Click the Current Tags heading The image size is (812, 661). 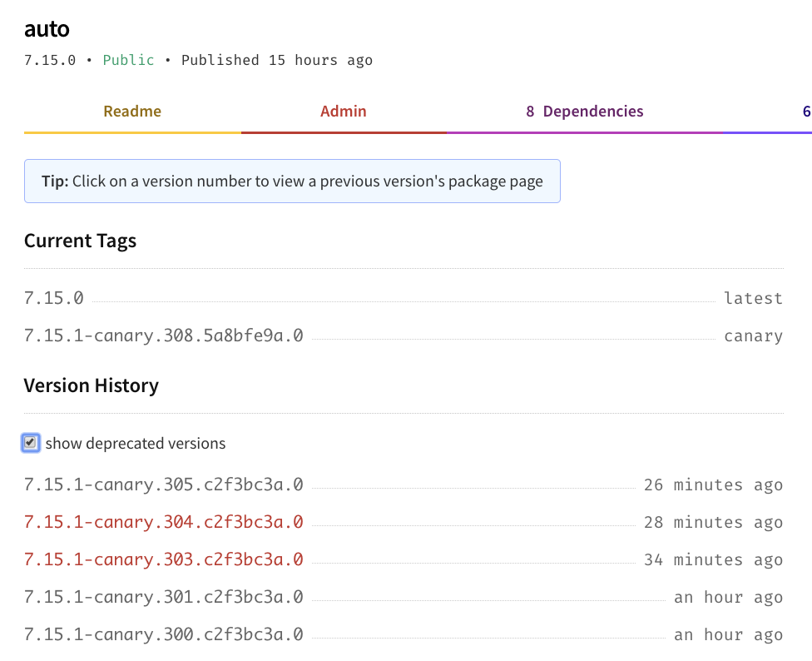pos(80,241)
